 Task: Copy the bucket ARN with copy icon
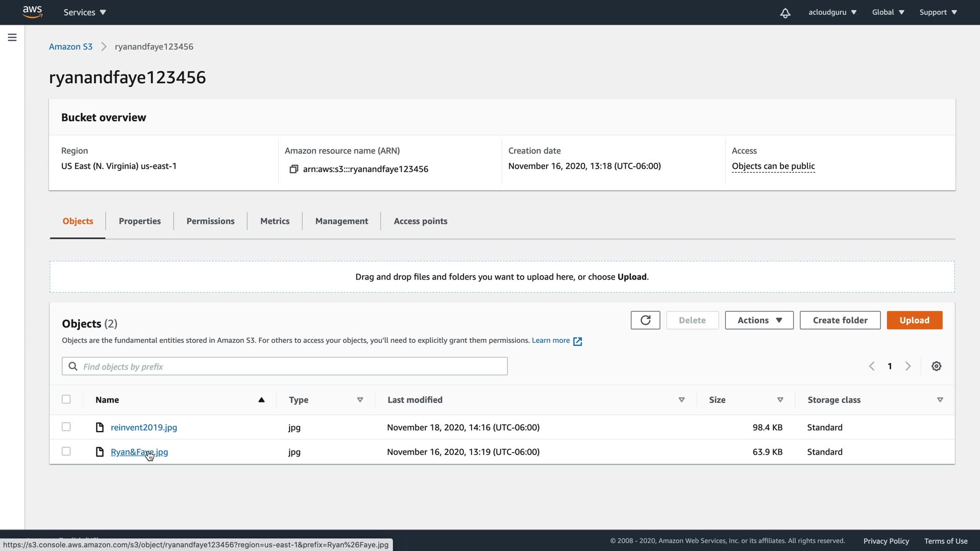click(293, 169)
